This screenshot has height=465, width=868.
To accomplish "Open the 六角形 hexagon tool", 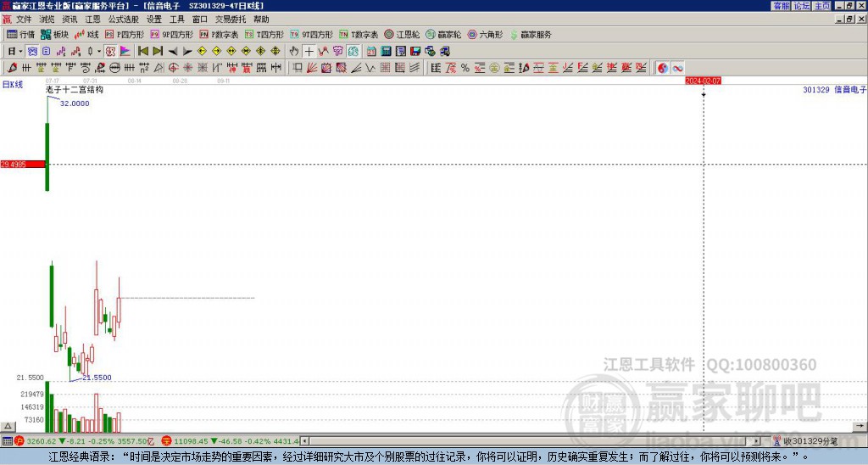I will tap(485, 34).
